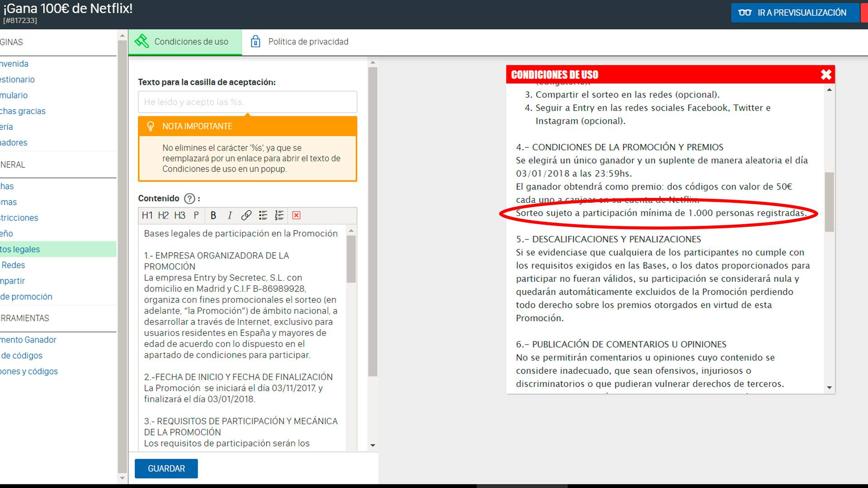Open the Contenido help question mark
Image resolution: width=868 pixels, height=488 pixels.
pos(190,198)
